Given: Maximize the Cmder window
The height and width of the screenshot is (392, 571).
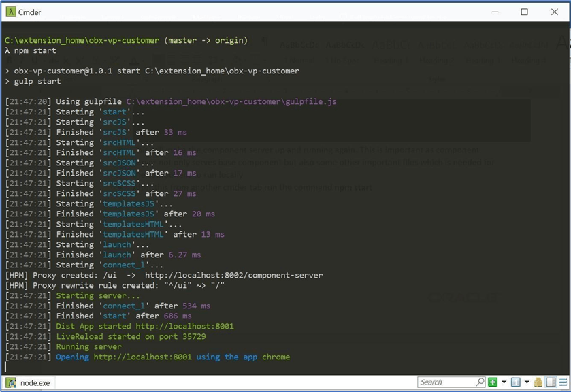Looking at the screenshot, I should [525, 12].
